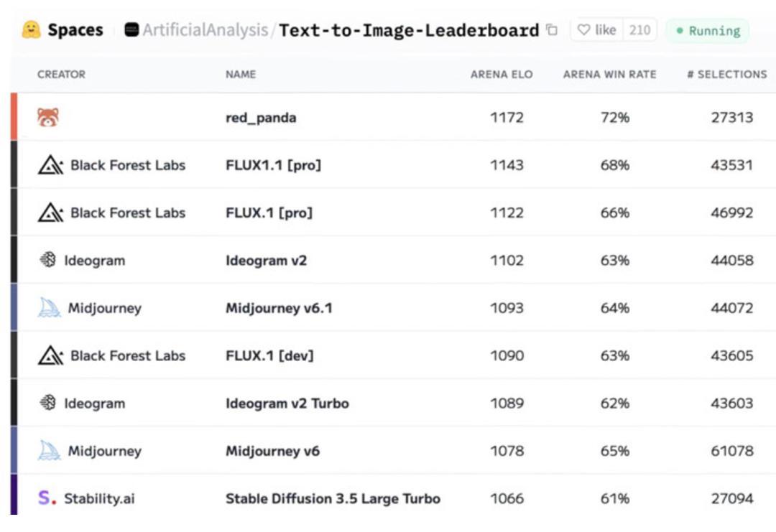Sort by the # Selections column header
Image resolution: width=776 pixels, height=532 pixels.
pyautogui.click(x=726, y=74)
